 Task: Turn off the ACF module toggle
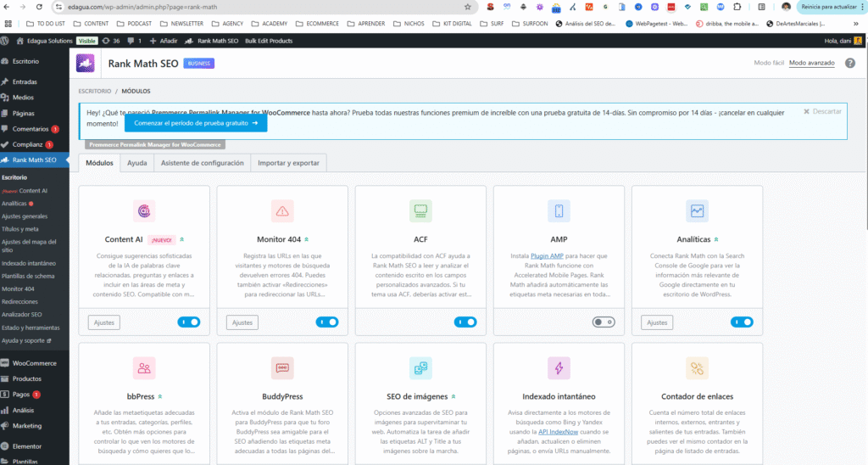tap(465, 322)
